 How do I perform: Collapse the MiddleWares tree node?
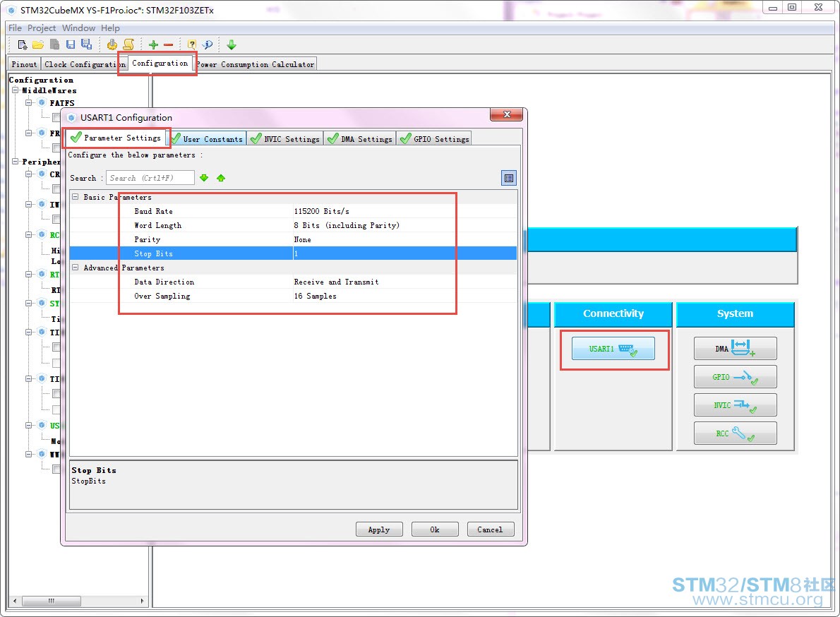coord(16,90)
